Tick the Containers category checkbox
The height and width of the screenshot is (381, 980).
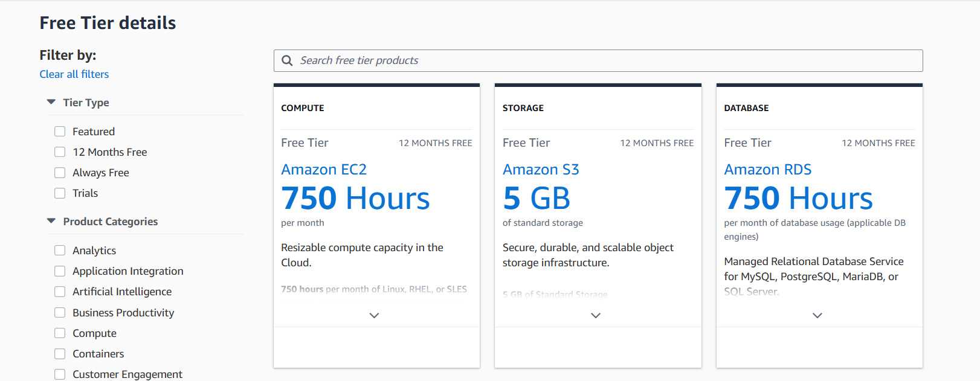pos(60,354)
